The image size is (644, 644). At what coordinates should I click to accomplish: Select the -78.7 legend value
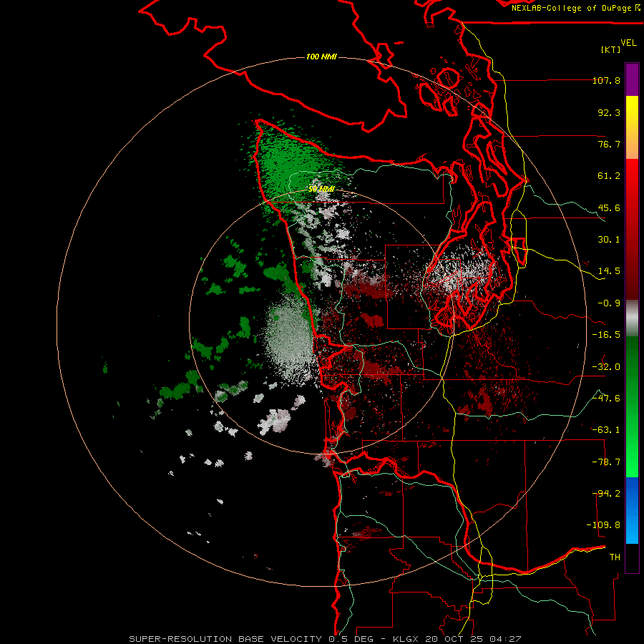click(606, 462)
